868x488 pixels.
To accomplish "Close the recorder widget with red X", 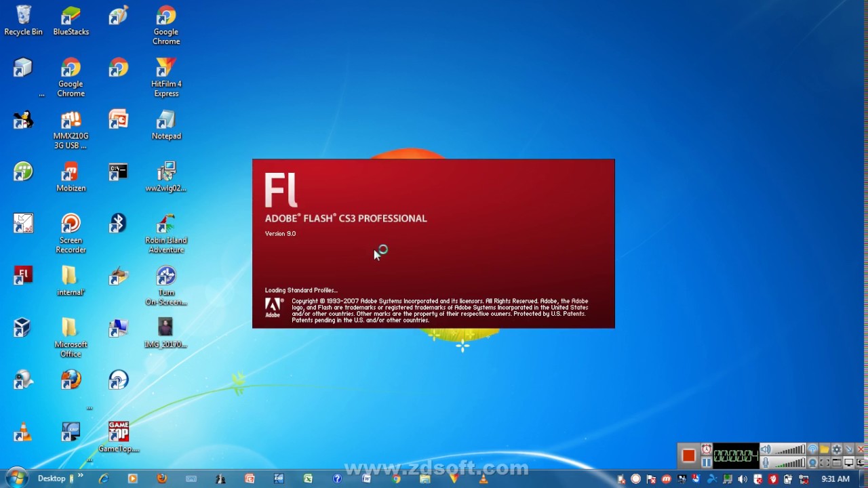I will click(x=861, y=449).
